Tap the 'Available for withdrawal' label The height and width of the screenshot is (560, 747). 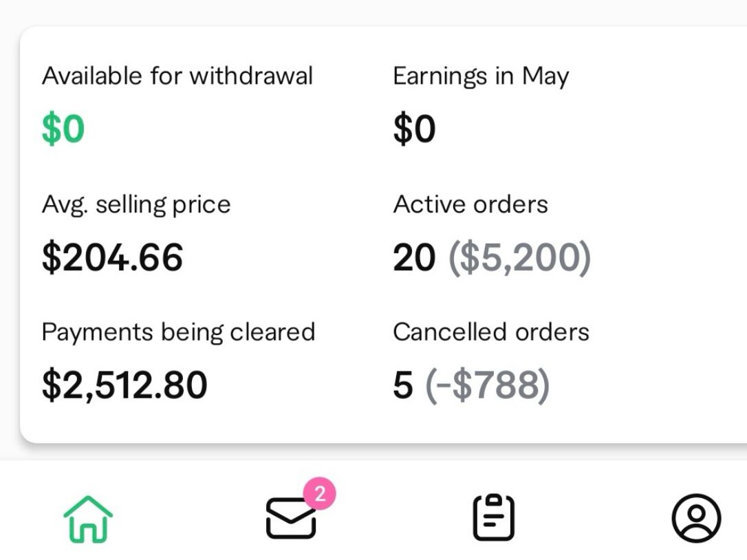tap(177, 76)
